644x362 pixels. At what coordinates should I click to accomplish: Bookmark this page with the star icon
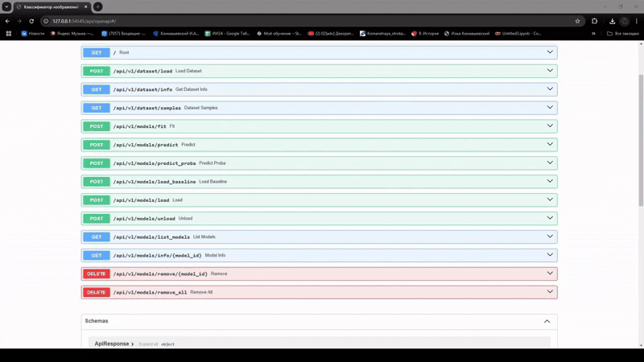pos(577,21)
